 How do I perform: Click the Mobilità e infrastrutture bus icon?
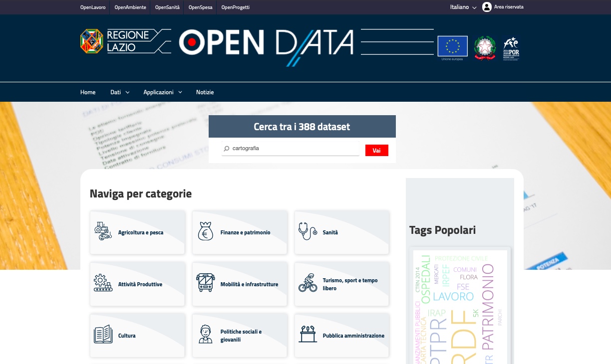click(x=205, y=283)
